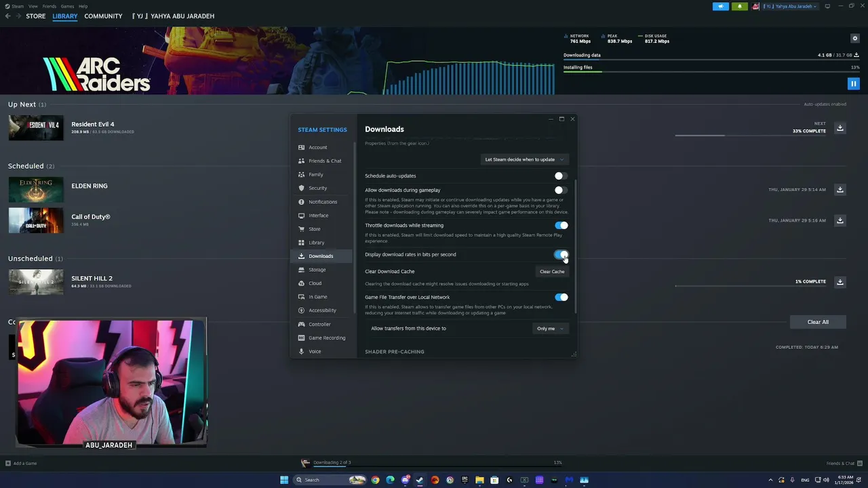
Task: Turn off Game File Transfer over Local Network
Action: 561,297
